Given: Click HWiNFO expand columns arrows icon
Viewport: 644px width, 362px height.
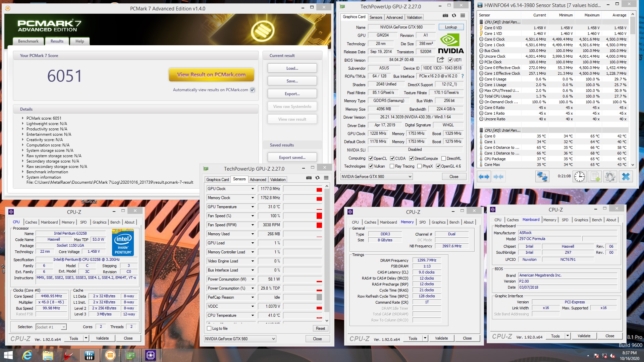Looking at the screenshot, I should [484, 177].
